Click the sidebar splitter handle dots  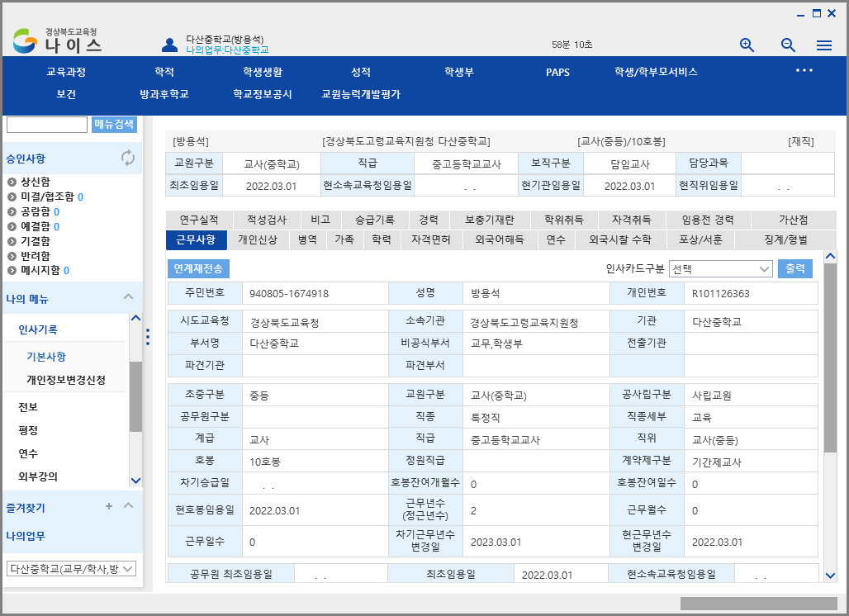[x=148, y=337]
